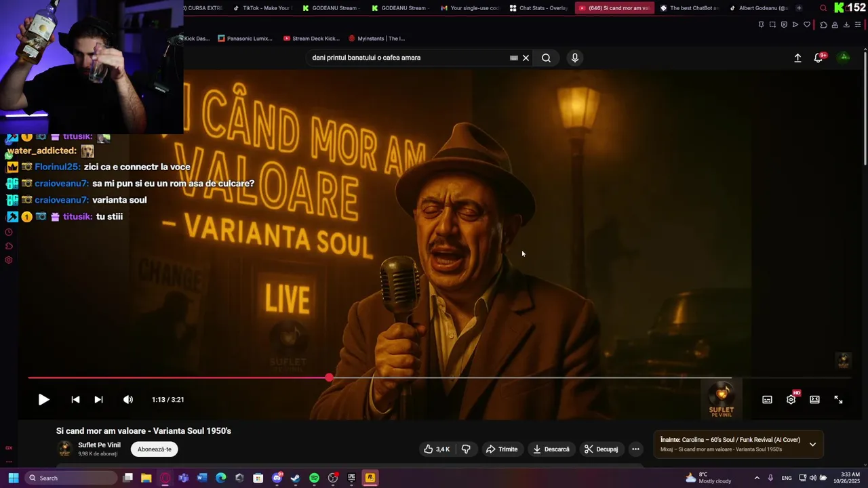Viewport: 868px width, 488px height.
Task: Click the Windows taskbar Search box
Action: coord(71,478)
